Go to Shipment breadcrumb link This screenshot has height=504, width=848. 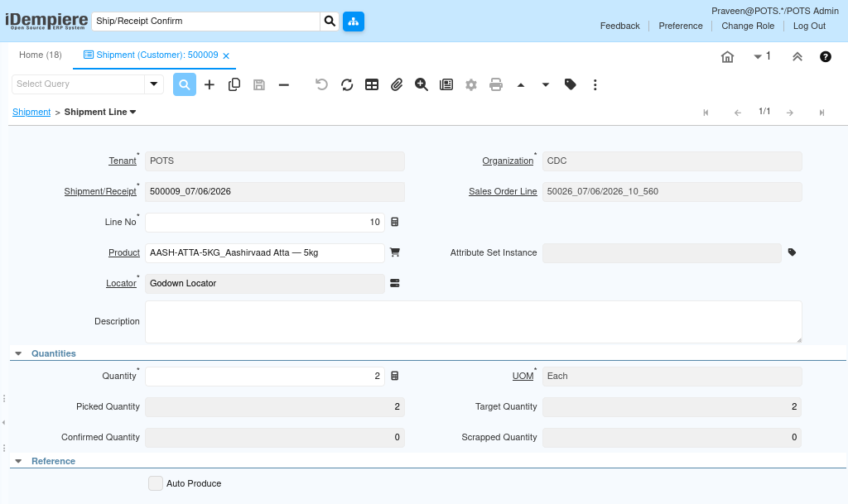(x=31, y=112)
